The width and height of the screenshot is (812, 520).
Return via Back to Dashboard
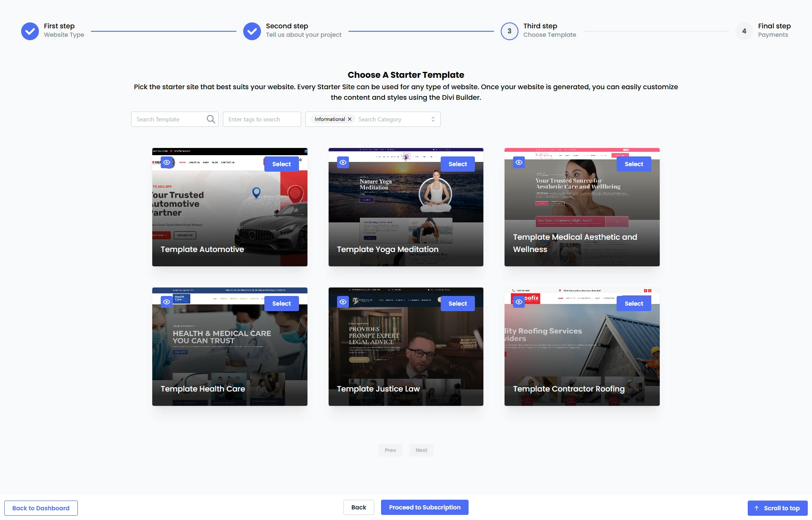point(41,508)
